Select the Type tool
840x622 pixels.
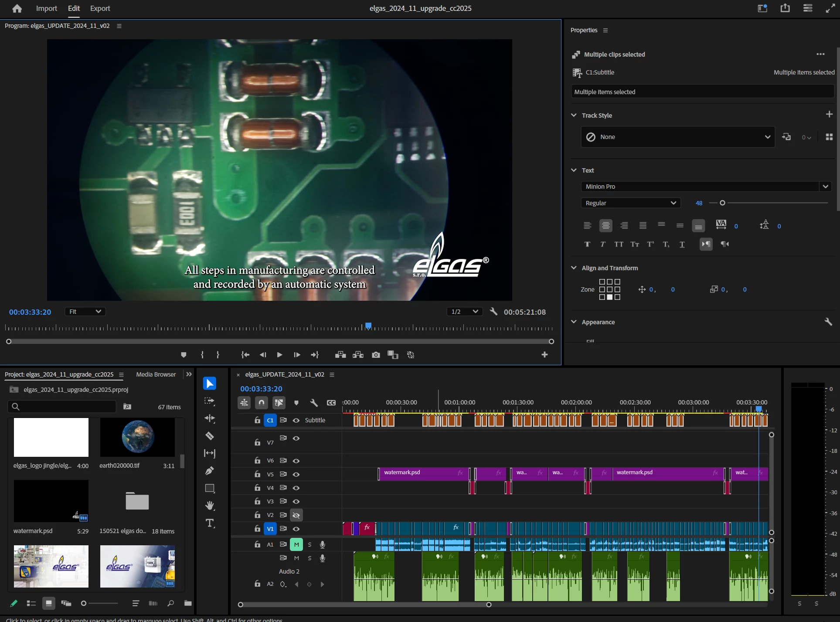coord(210,523)
